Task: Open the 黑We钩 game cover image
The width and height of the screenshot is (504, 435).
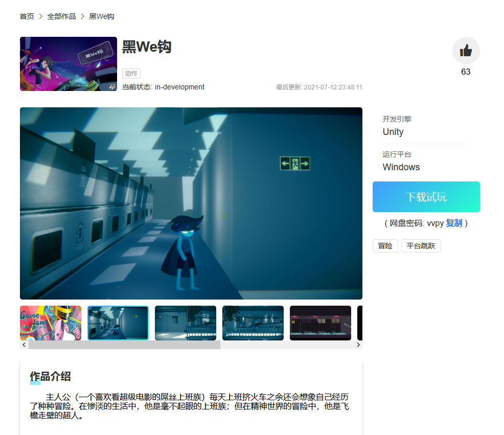Action: [x=68, y=64]
